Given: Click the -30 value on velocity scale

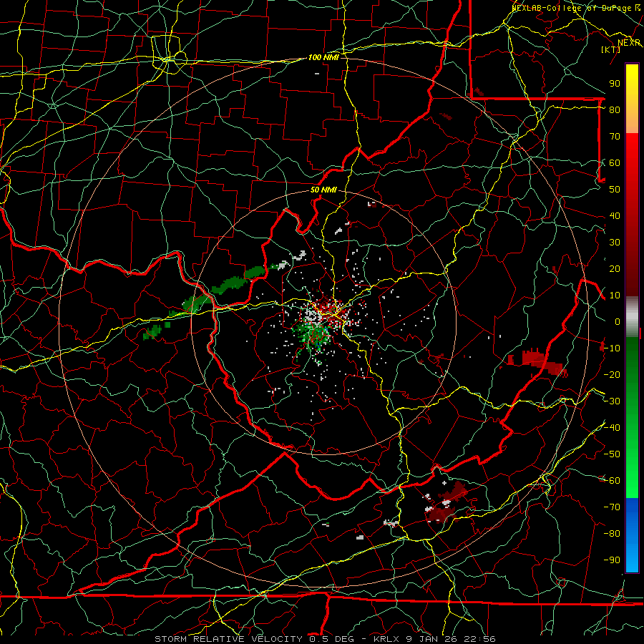Looking at the screenshot, I should (x=612, y=401).
